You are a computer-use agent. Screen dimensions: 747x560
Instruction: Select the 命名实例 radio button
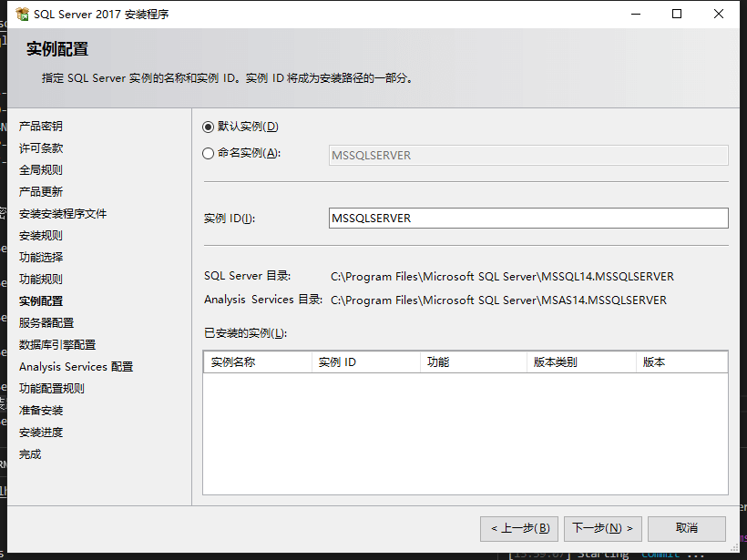(x=209, y=154)
